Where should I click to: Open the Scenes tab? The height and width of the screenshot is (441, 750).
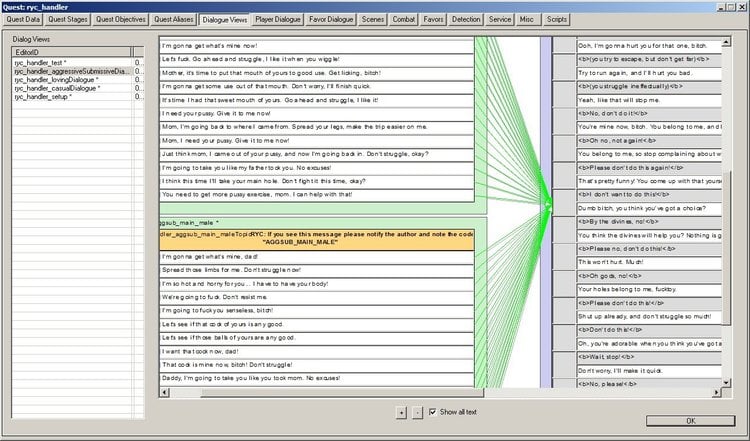373,20
